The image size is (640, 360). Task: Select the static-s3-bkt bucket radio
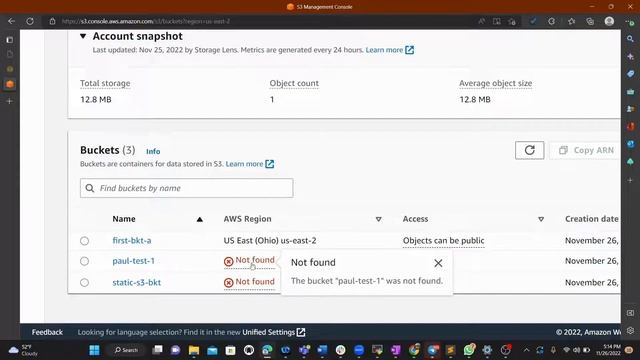coord(84,282)
